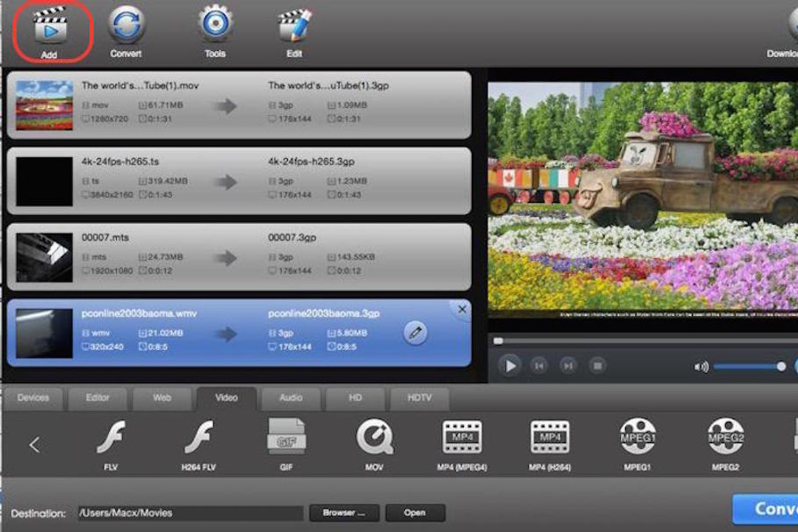This screenshot has width=798, height=532.
Task: Click the text "The world's...Tube(1).mov"
Action: [x=140, y=86]
